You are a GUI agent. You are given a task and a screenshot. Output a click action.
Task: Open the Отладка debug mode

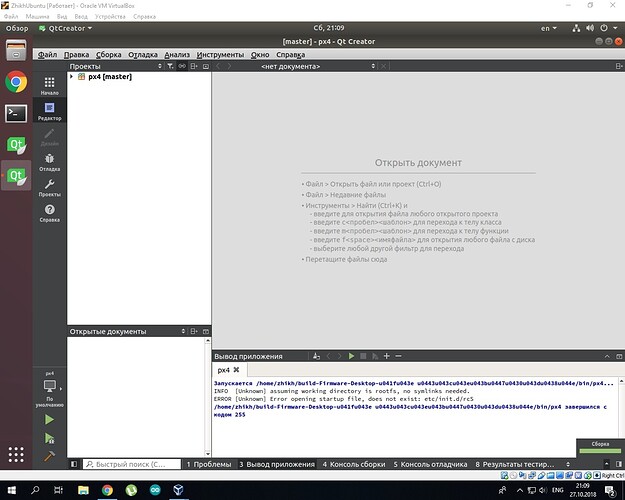coord(49,162)
